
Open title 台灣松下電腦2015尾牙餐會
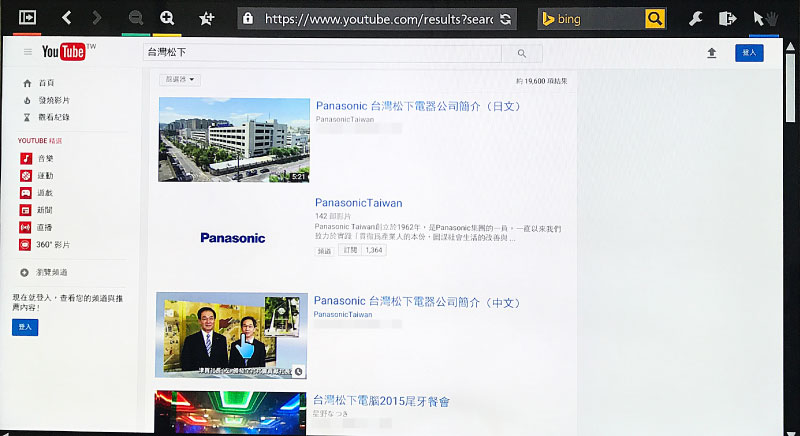click(x=381, y=401)
